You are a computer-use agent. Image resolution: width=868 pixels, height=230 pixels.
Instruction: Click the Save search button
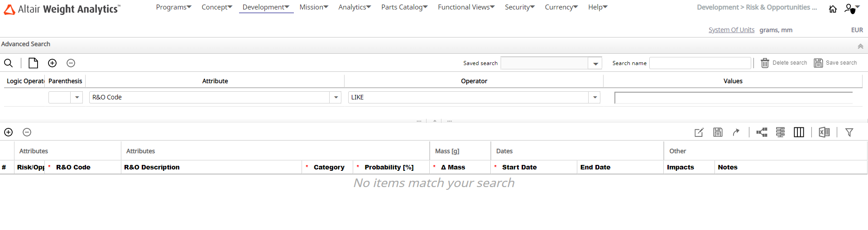[x=835, y=63]
